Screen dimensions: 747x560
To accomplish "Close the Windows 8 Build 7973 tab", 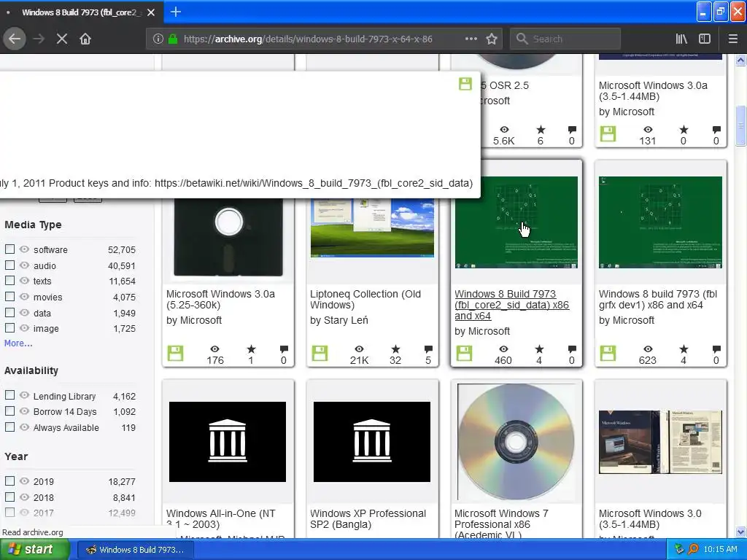I will pos(151,12).
